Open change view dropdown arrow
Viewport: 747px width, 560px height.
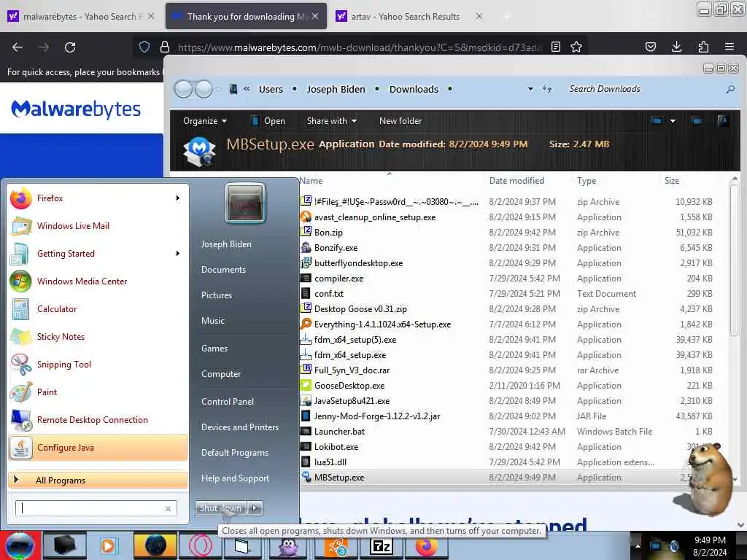tap(673, 121)
